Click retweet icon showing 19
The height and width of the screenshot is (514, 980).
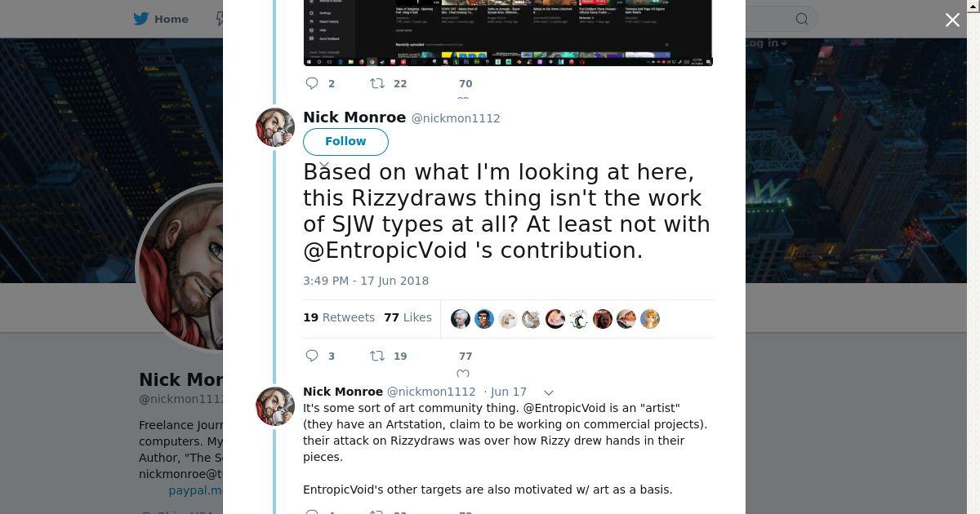[377, 356]
